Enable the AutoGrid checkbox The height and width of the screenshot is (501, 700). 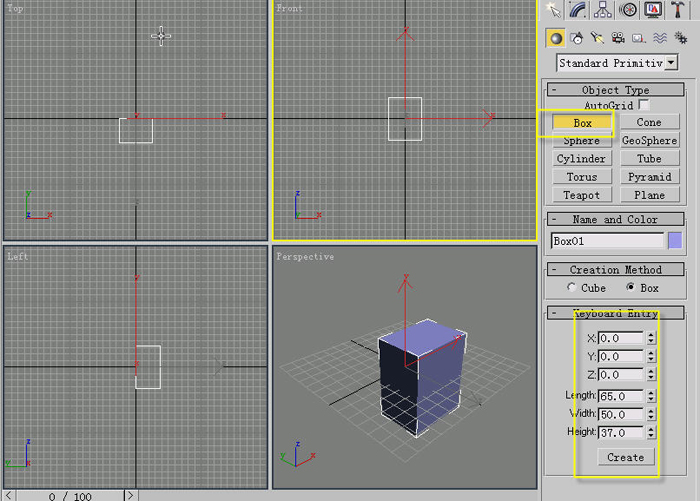tap(644, 105)
